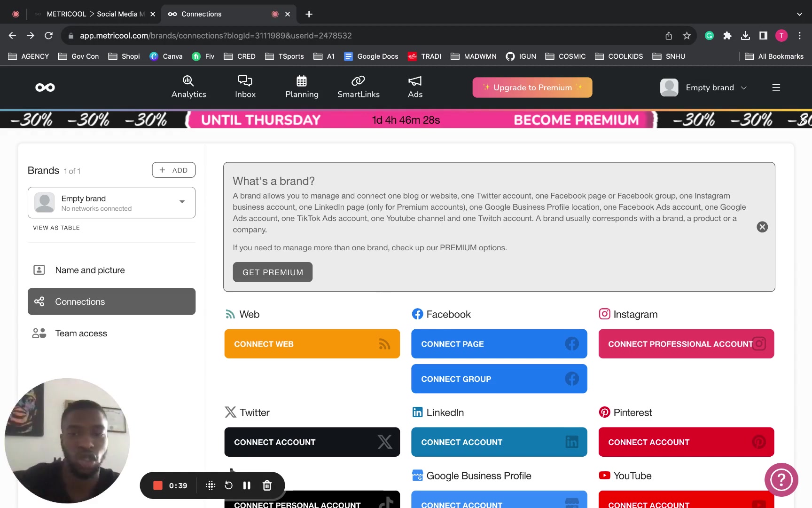Pause the screen recording
The height and width of the screenshot is (508, 812).
tap(247, 485)
